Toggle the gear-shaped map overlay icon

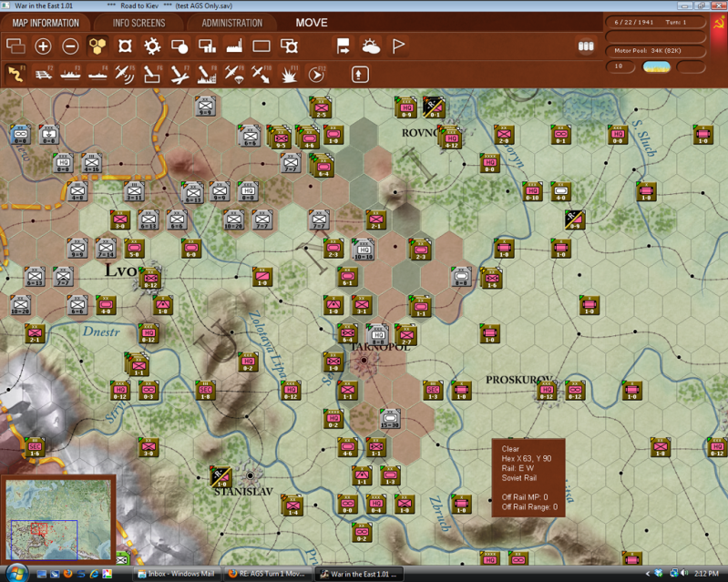(152, 46)
